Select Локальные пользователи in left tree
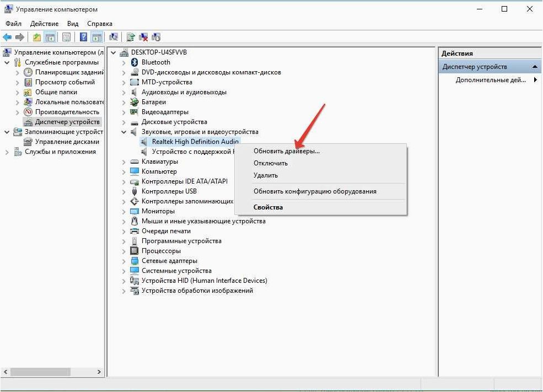 point(69,102)
